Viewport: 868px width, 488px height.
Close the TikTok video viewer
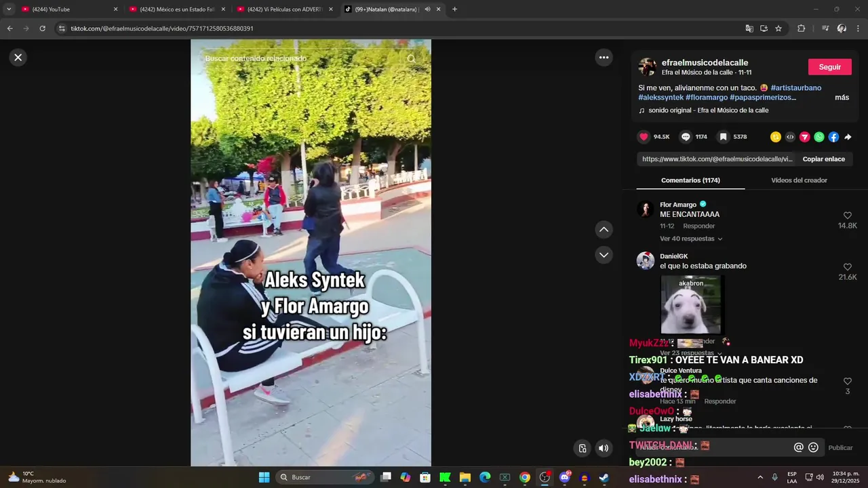[x=18, y=58]
